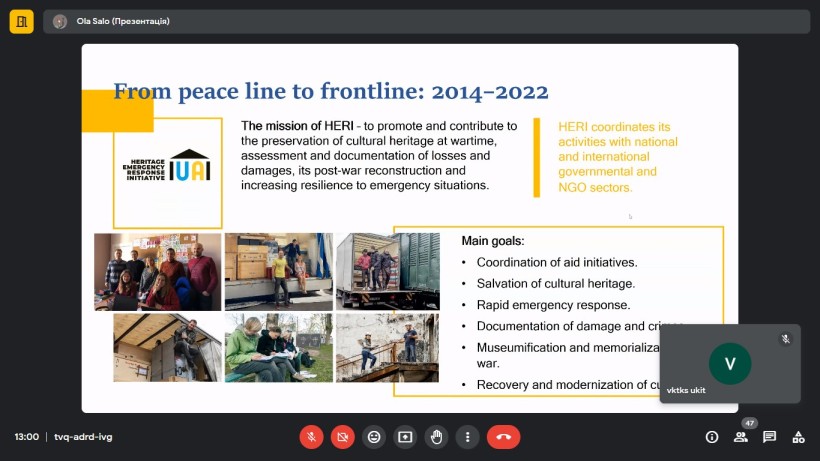Screen dimensions: 820x461
Task: Click photo of people in truck beside train
Action: (388, 272)
